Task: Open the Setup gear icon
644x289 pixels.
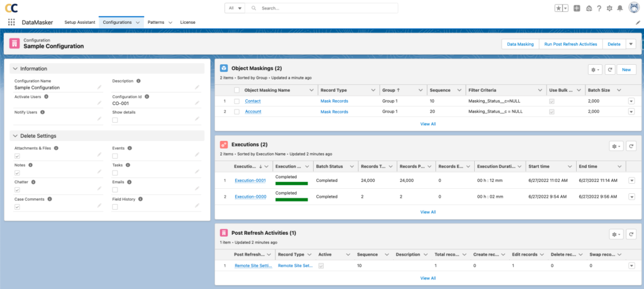Action: [x=609, y=8]
